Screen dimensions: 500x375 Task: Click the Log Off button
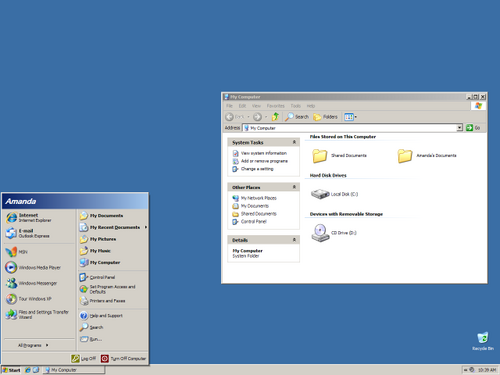click(84, 358)
